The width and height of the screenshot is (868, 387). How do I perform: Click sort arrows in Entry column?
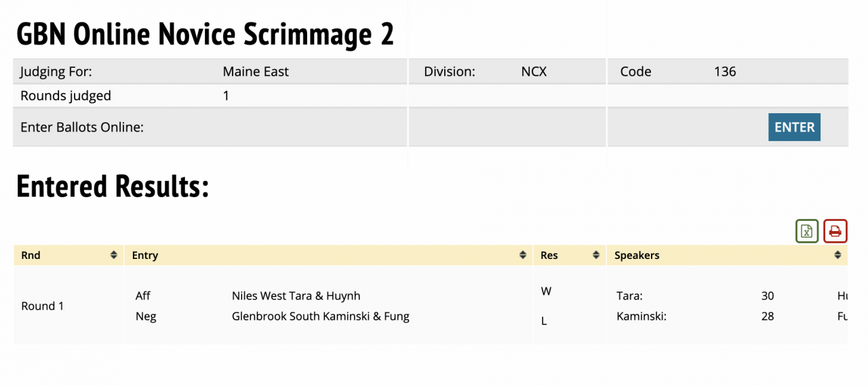pyautogui.click(x=523, y=256)
